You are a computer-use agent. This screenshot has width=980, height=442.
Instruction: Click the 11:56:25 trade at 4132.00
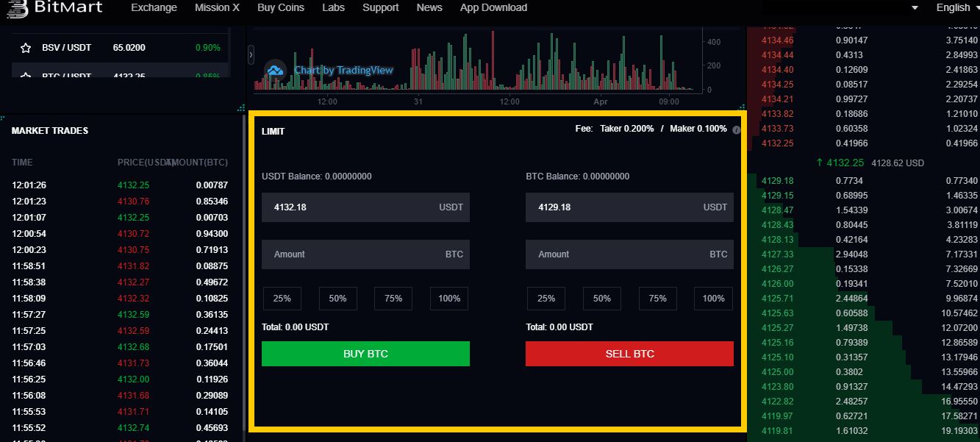pos(121,379)
